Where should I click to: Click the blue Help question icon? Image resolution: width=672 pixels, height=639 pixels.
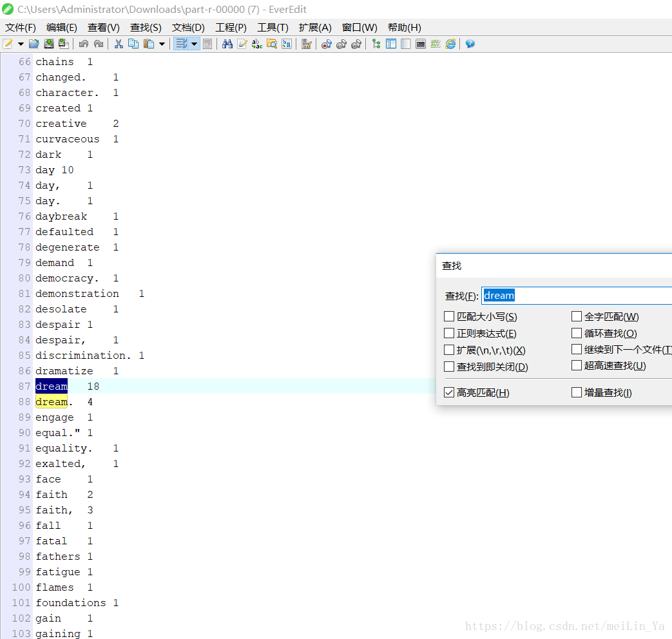(470, 44)
